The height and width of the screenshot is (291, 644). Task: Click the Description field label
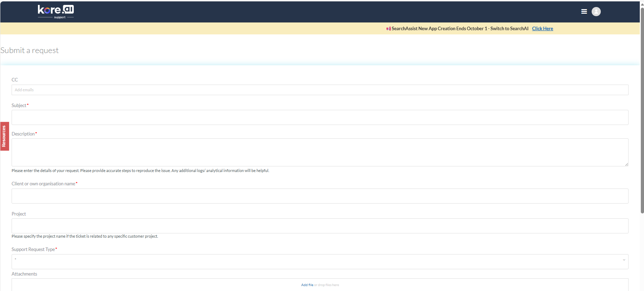23,134
